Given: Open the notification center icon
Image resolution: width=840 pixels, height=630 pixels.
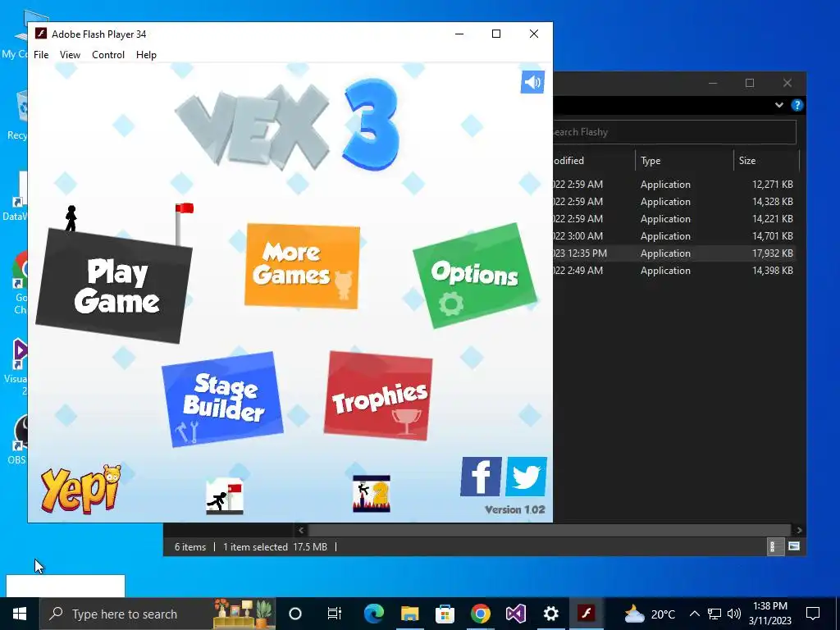Looking at the screenshot, I should 813,614.
